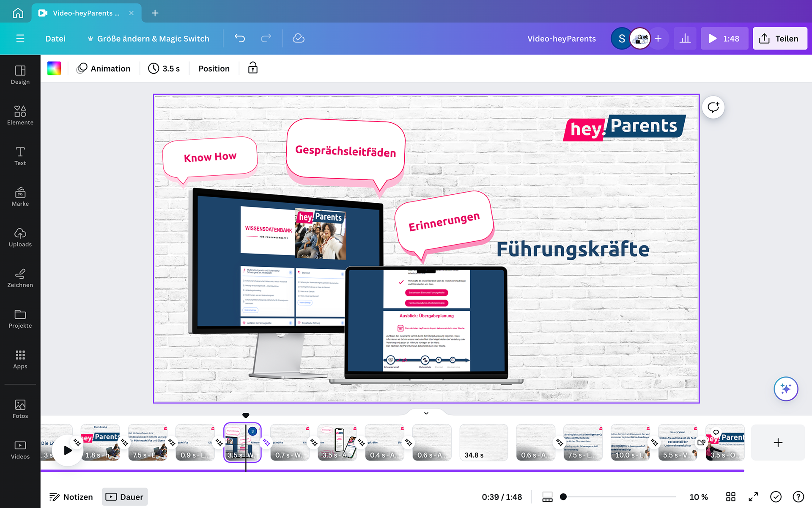
Task: Select the Führungskräfte heading text
Action: pos(573,249)
